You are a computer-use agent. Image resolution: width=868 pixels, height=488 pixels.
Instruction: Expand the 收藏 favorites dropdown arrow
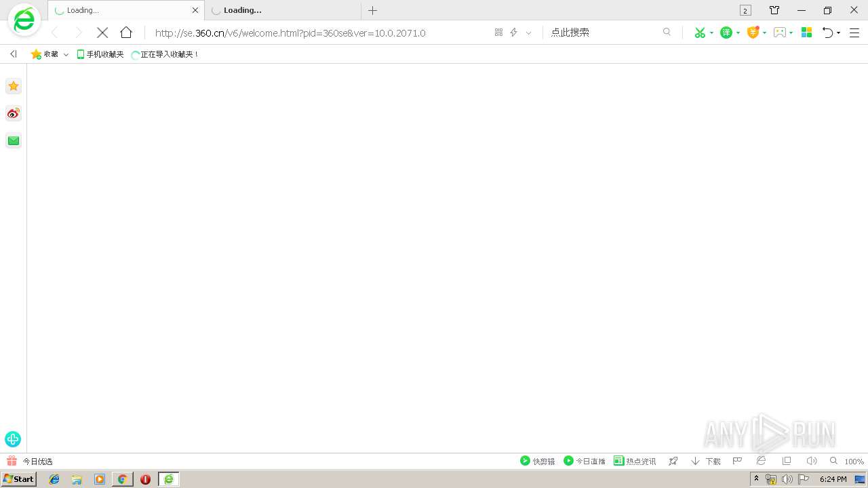pos(66,54)
